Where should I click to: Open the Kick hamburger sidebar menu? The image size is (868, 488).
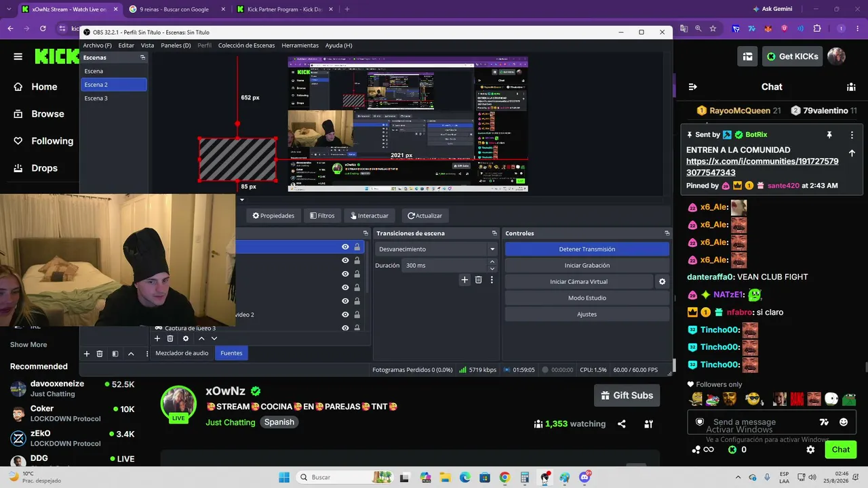[18, 56]
